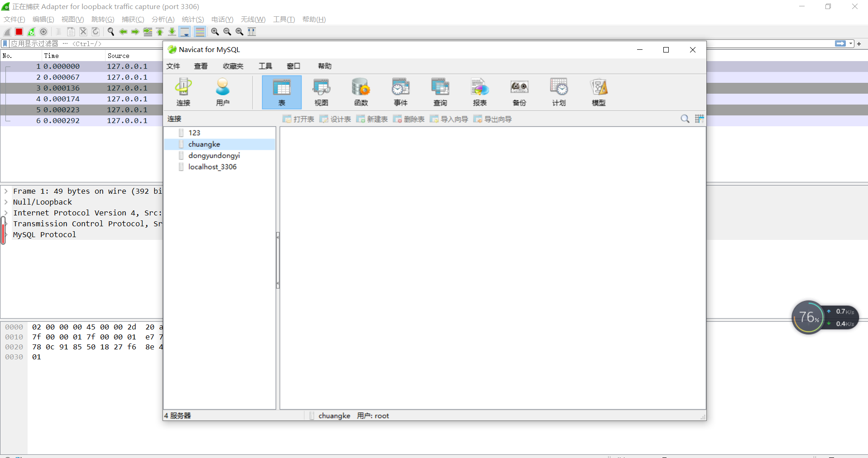Zoom out Wireshark main window text
The image size is (868, 458).
227,32
